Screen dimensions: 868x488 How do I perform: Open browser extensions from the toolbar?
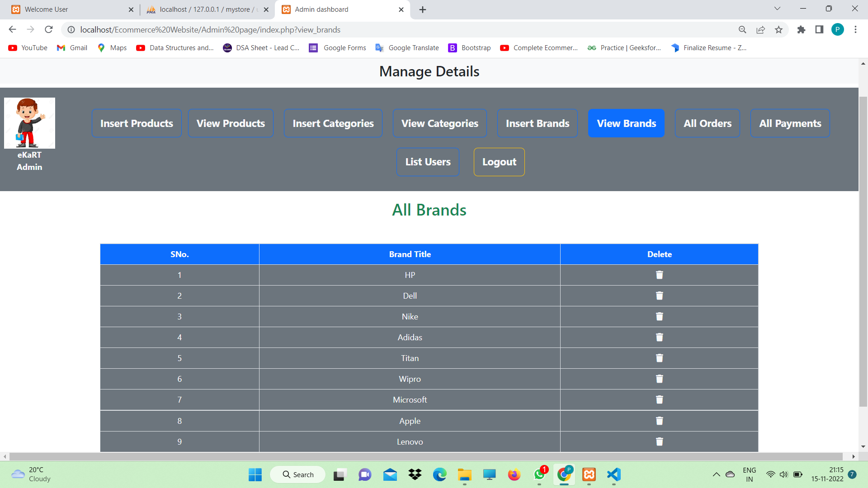[801, 29]
